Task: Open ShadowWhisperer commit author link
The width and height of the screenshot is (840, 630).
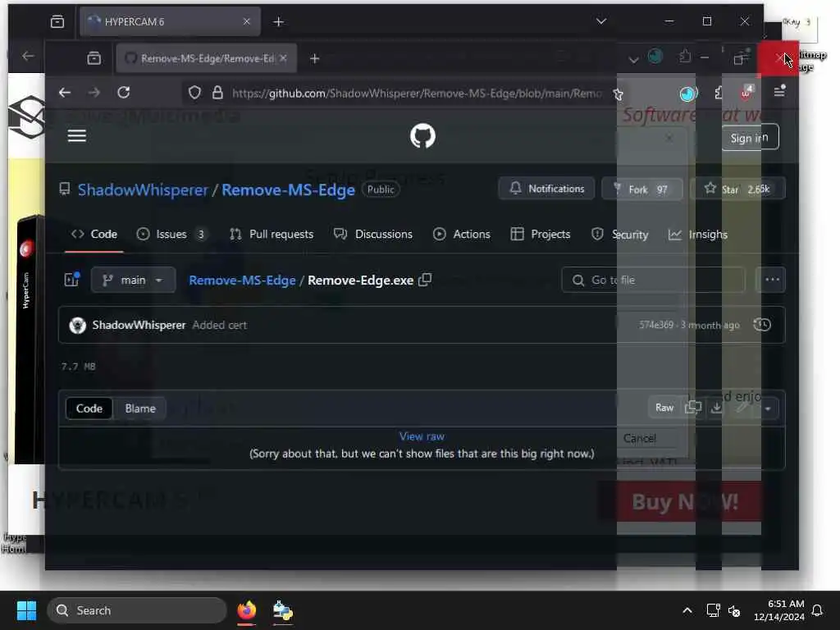Action: click(139, 325)
